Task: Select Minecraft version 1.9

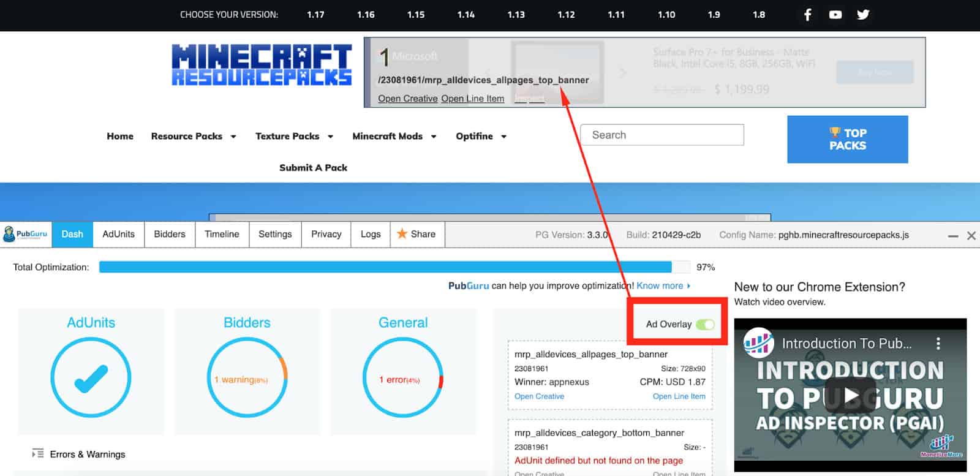Action: [x=714, y=15]
